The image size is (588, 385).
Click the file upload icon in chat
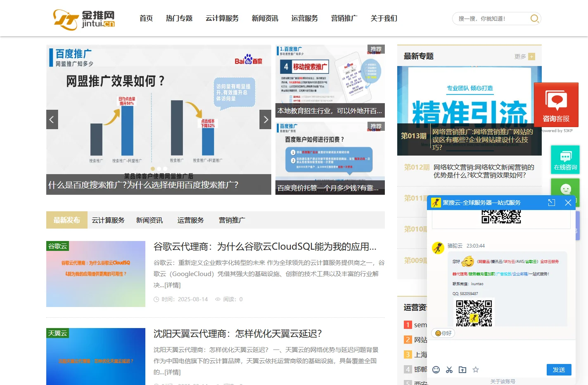click(462, 370)
